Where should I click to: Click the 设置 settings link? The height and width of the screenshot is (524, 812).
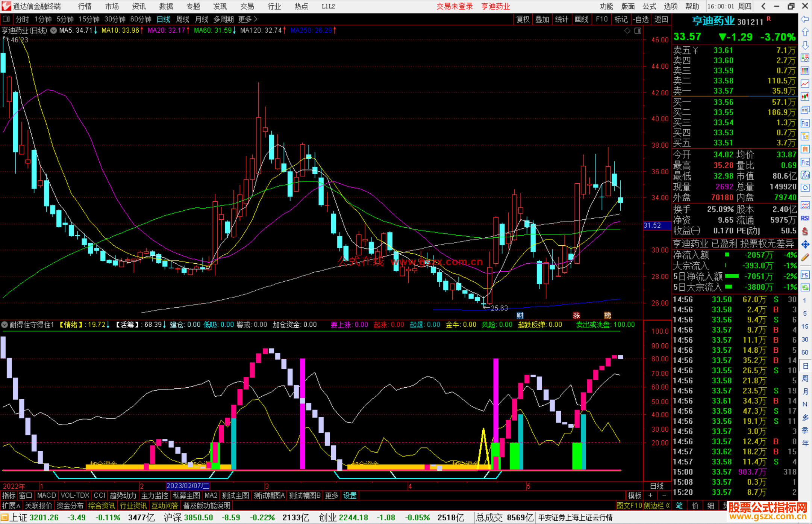350,495
